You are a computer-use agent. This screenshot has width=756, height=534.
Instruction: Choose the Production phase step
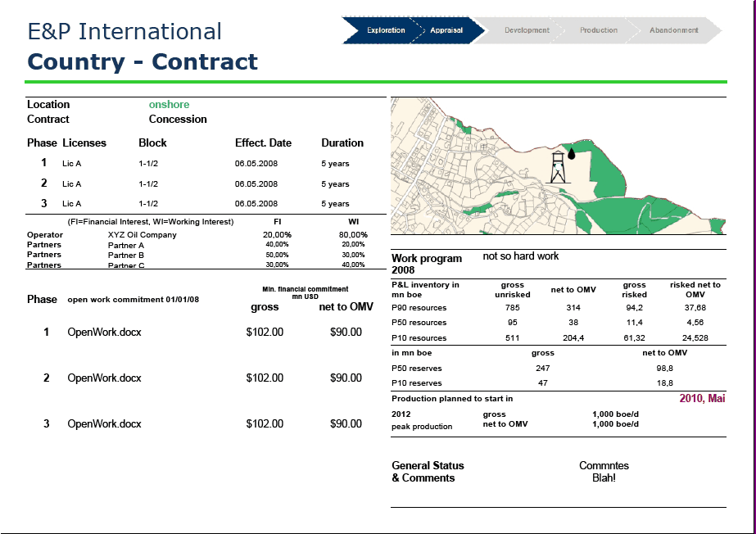(x=599, y=30)
